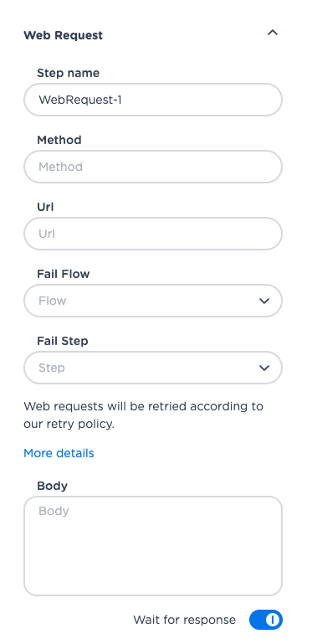Open the Fail Flow dropdown
The image size is (312, 644).
(x=153, y=301)
